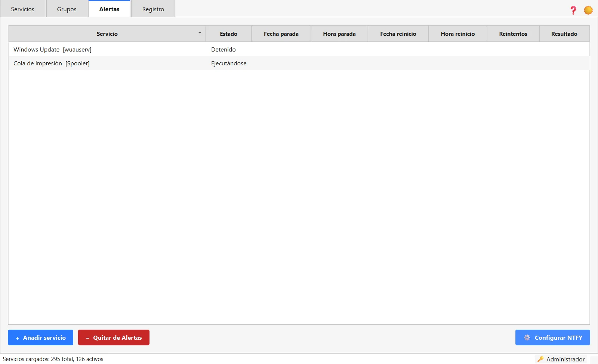Screen dimensions: 598x364
Task: Click the Reintentos column header
Action: 513,34
